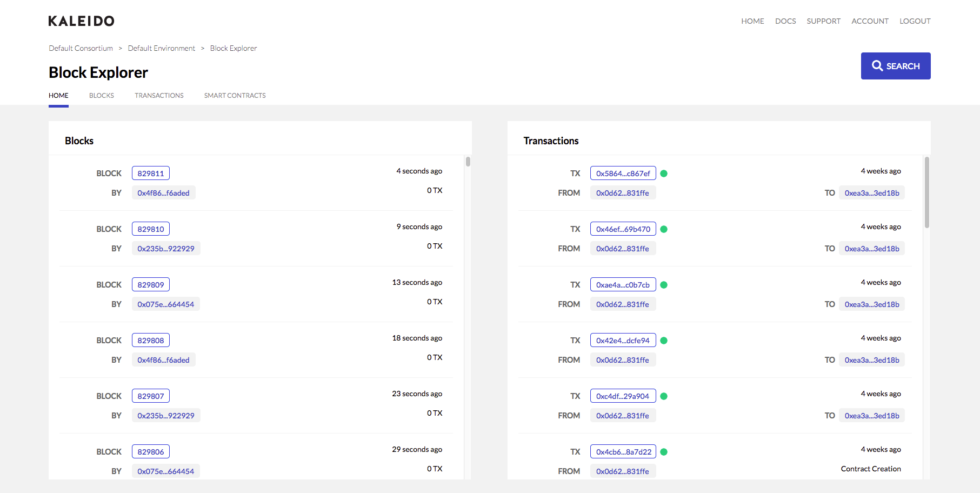Click green status dot beside transaction 0x42e4...dcfe94
This screenshot has height=493, width=980.
point(664,341)
